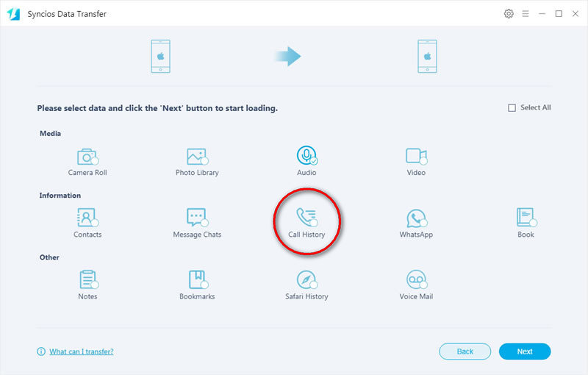Click the target iPhone device icon
Viewport: 588px width, 375px height.
[428, 56]
